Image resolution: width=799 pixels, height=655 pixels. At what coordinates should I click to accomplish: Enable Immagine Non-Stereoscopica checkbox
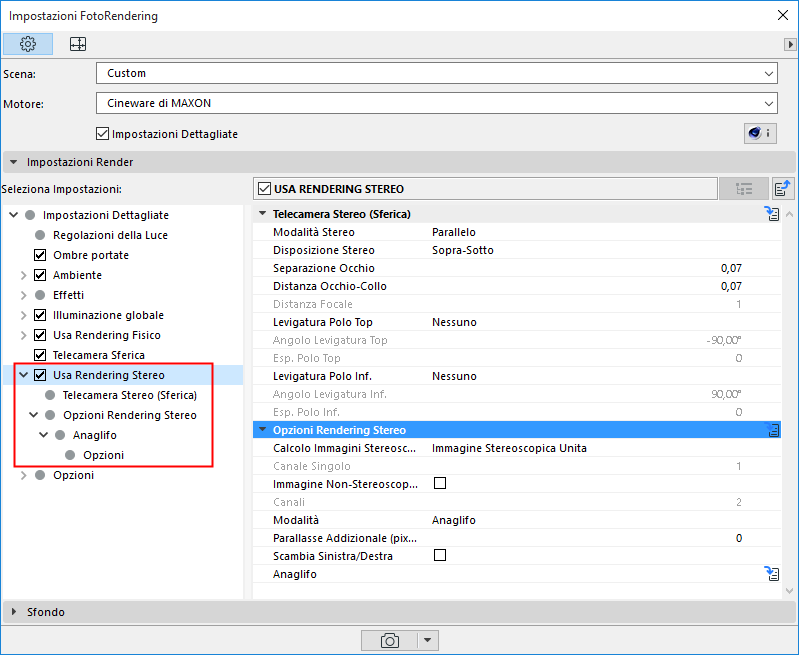pyautogui.click(x=440, y=483)
